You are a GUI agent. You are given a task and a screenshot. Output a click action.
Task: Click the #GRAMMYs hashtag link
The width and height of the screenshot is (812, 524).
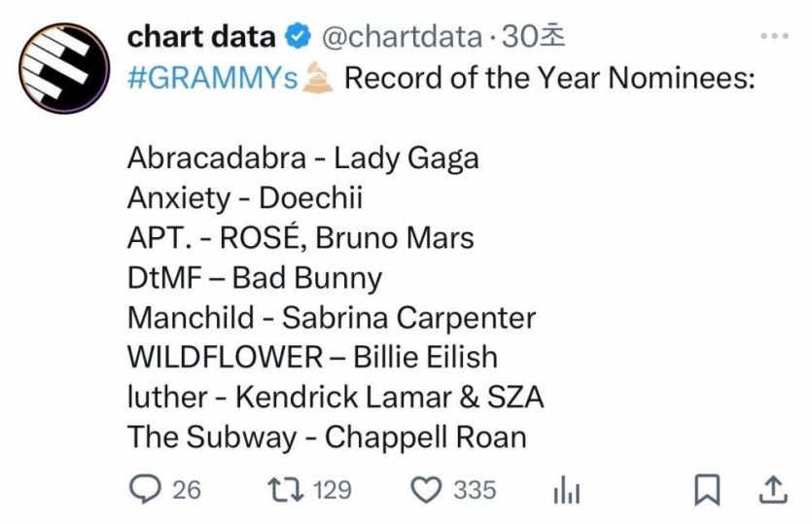tap(212, 78)
